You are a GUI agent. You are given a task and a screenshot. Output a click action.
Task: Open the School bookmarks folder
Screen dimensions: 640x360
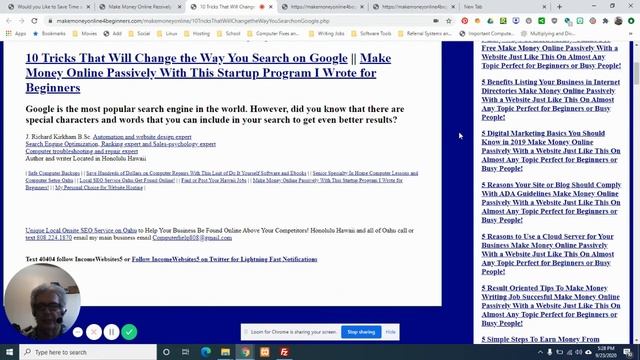[x=229, y=34]
